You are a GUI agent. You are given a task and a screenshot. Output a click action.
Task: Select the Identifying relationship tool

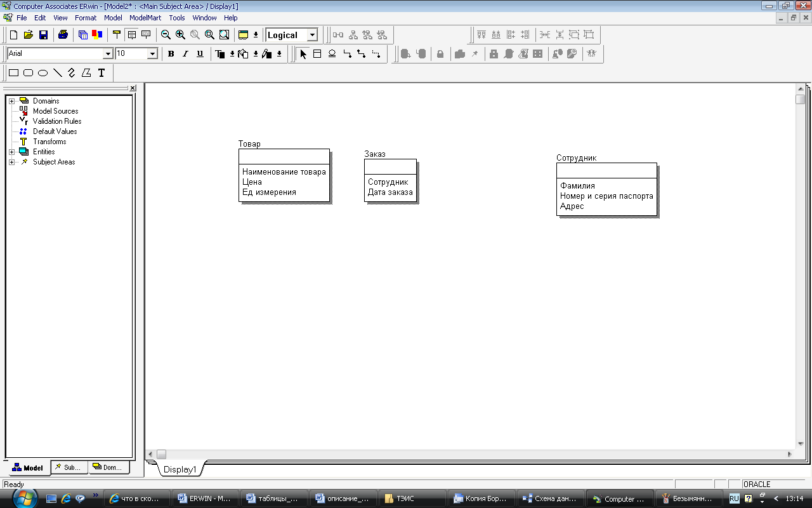347,54
